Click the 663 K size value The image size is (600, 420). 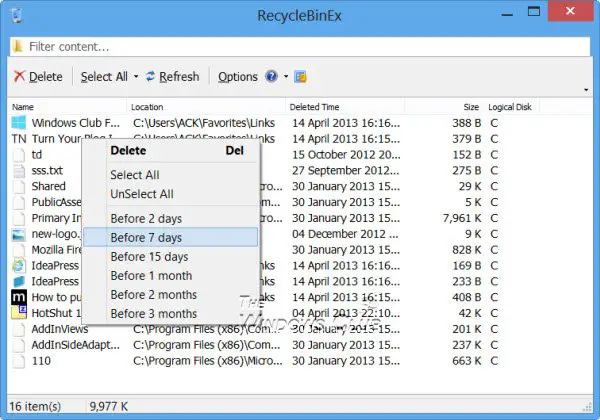pyautogui.click(x=466, y=361)
